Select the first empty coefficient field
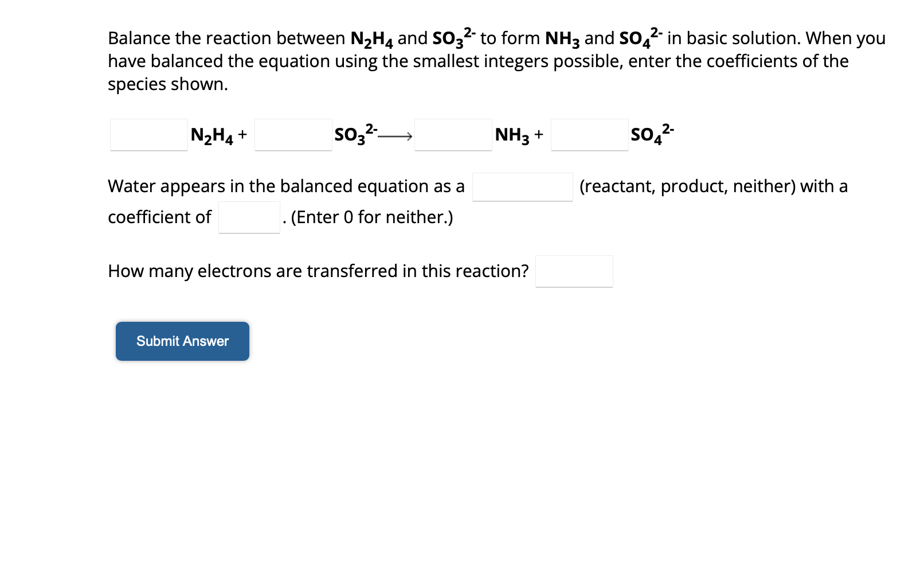The width and height of the screenshot is (924, 565). [x=148, y=135]
